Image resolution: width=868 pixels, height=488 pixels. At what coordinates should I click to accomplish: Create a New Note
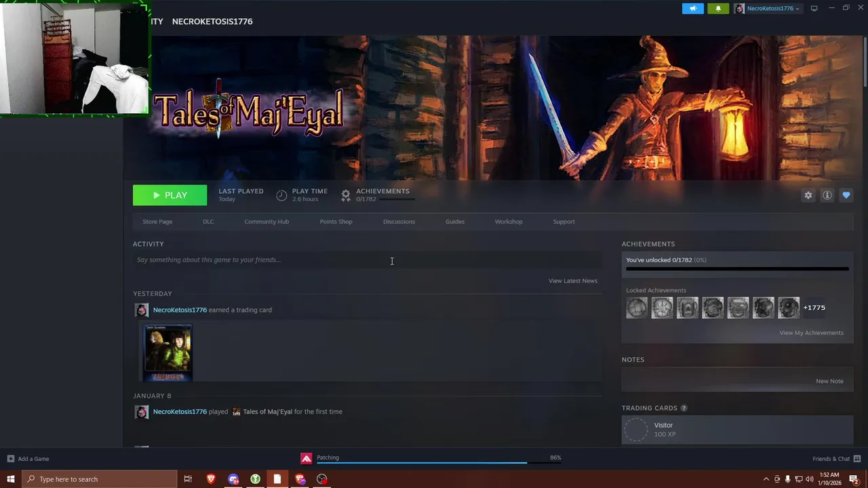coord(829,381)
